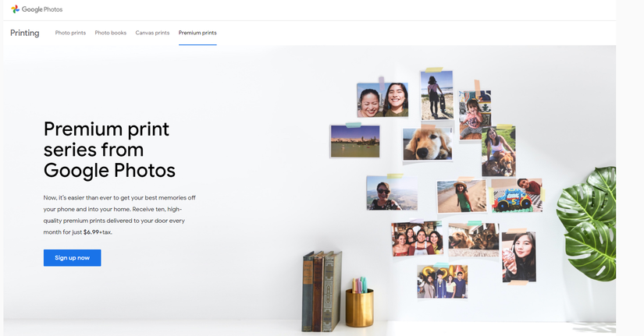Go to the Canvas prints tab
Screen dimensions: 644x336
coord(152,33)
